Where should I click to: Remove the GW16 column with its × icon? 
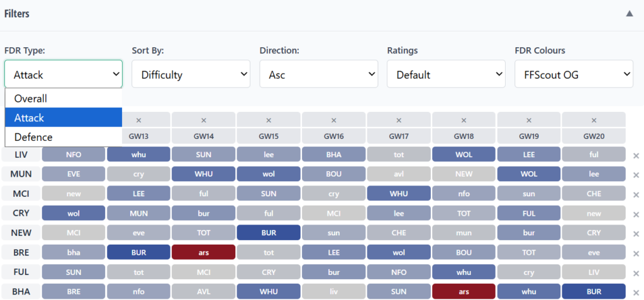333,120
